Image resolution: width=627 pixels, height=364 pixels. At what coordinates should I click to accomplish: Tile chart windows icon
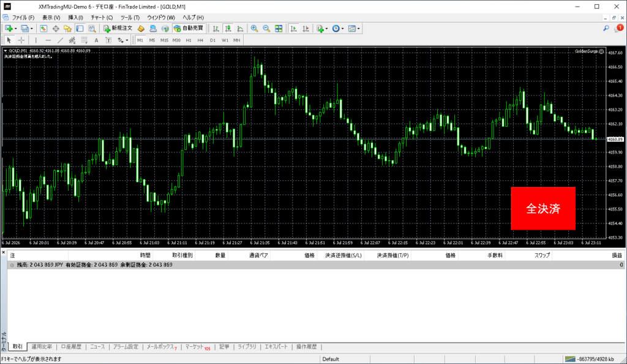[x=279, y=28]
